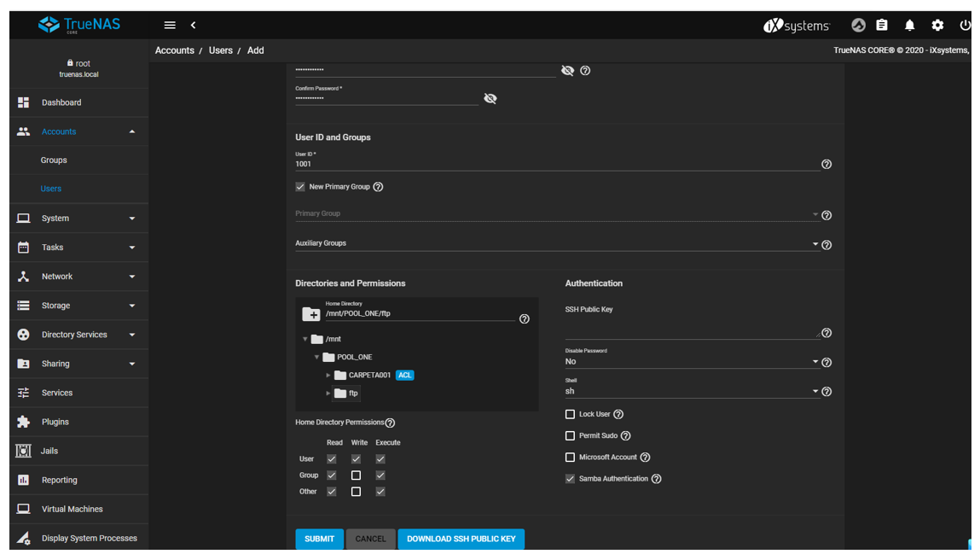The height and width of the screenshot is (560, 980).
Task: Go to Accounts breadcrumb link
Action: pyautogui.click(x=174, y=50)
